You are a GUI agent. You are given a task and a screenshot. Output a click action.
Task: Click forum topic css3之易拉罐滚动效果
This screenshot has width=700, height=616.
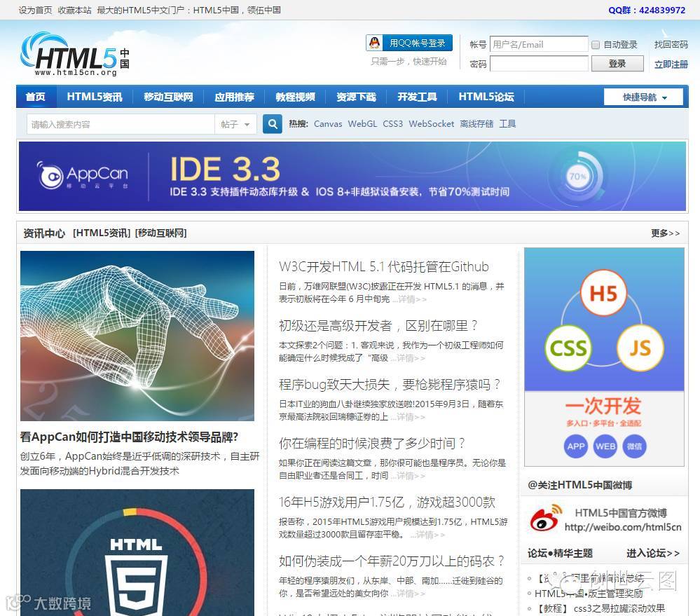[619, 608]
